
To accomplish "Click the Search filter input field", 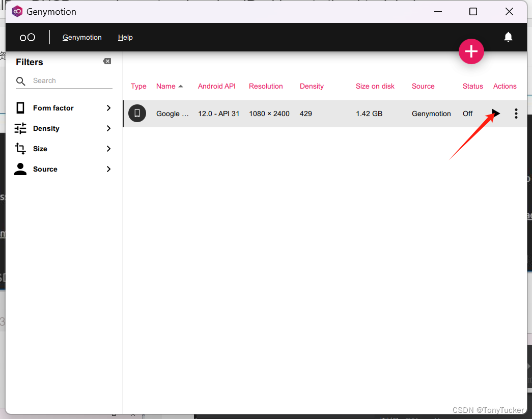I will point(72,81).
